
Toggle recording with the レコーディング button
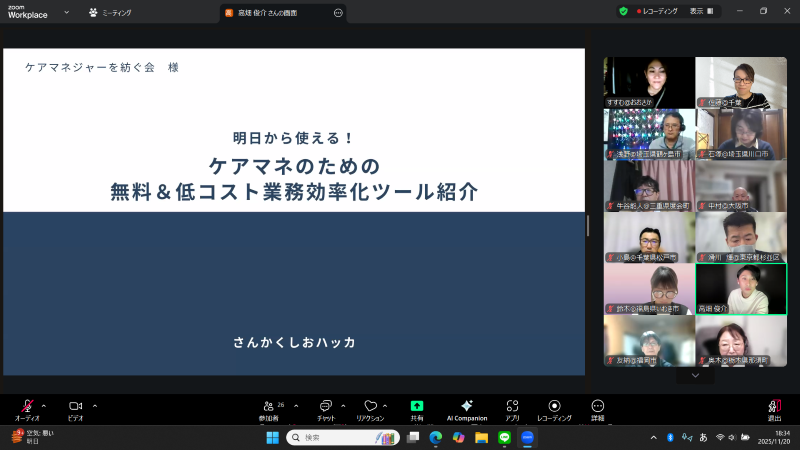point(554,407)
